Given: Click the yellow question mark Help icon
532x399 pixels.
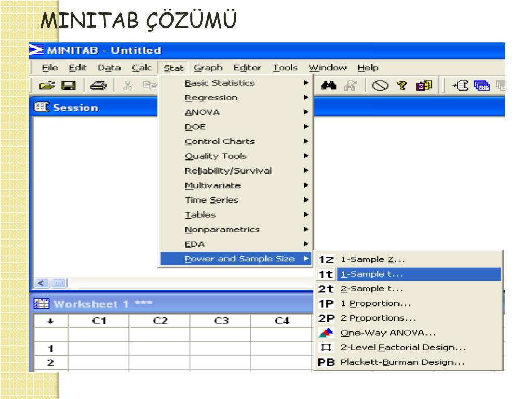Looking at the screenshot, I should click(402, 86).
